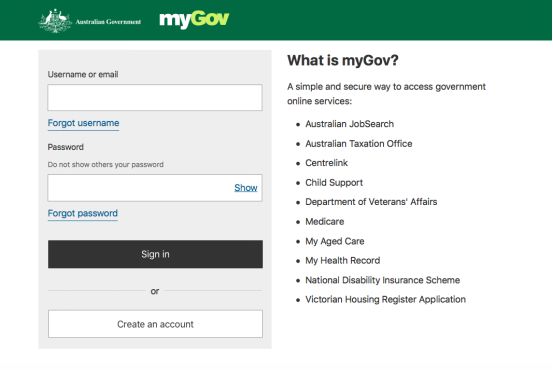
Task: Click the Australian Government crest logo
Action: point(55,21)
